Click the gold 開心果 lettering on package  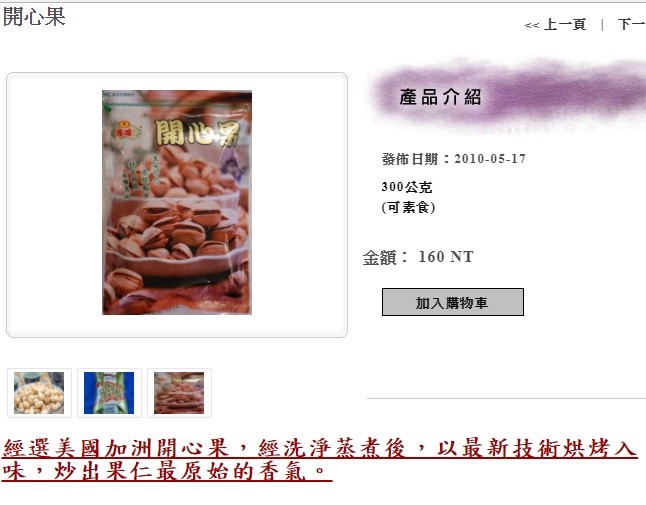(x=197, y=133)
